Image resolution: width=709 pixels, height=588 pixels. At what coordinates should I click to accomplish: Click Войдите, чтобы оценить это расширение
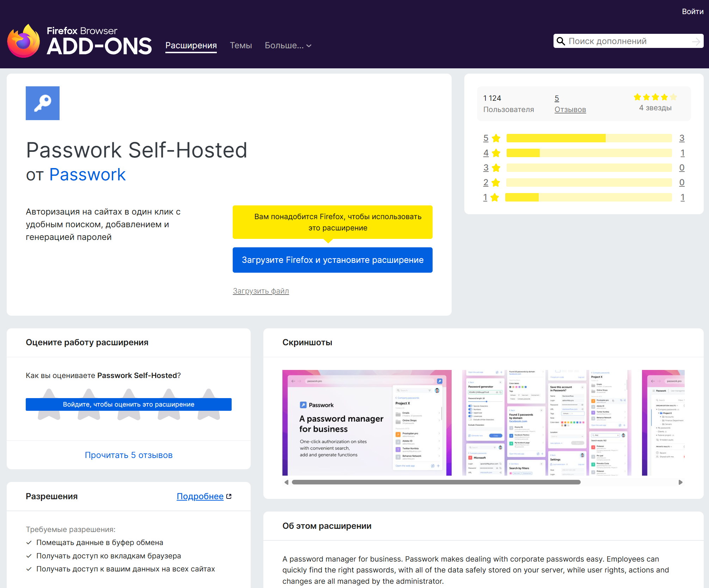(128, 404)
